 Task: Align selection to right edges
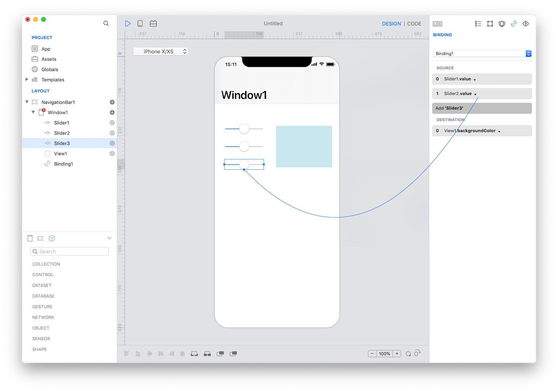(172, 354)
